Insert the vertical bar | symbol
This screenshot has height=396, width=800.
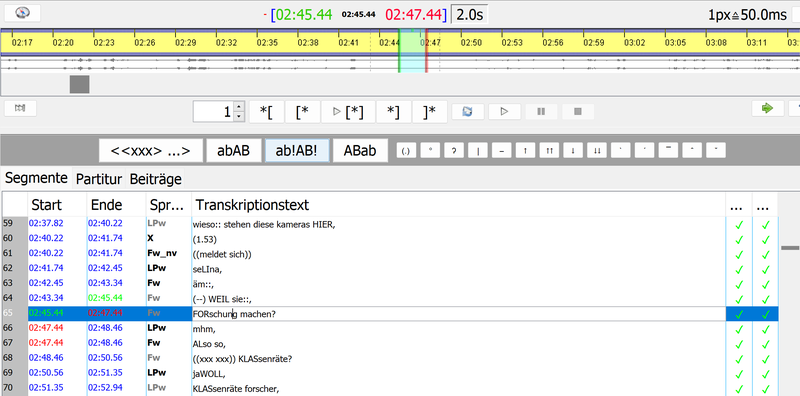[478, 151]
